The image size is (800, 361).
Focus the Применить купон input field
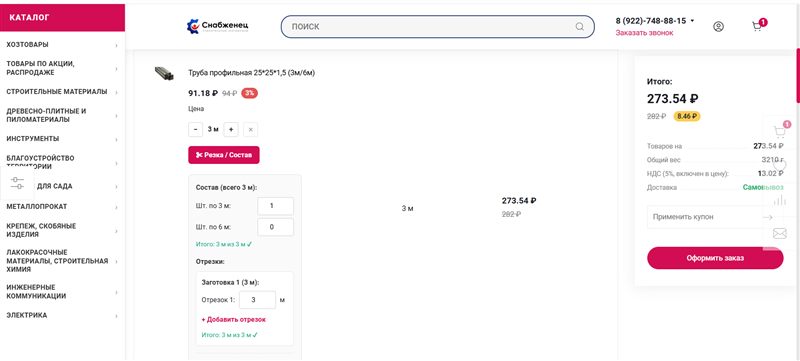click(704, 217)
